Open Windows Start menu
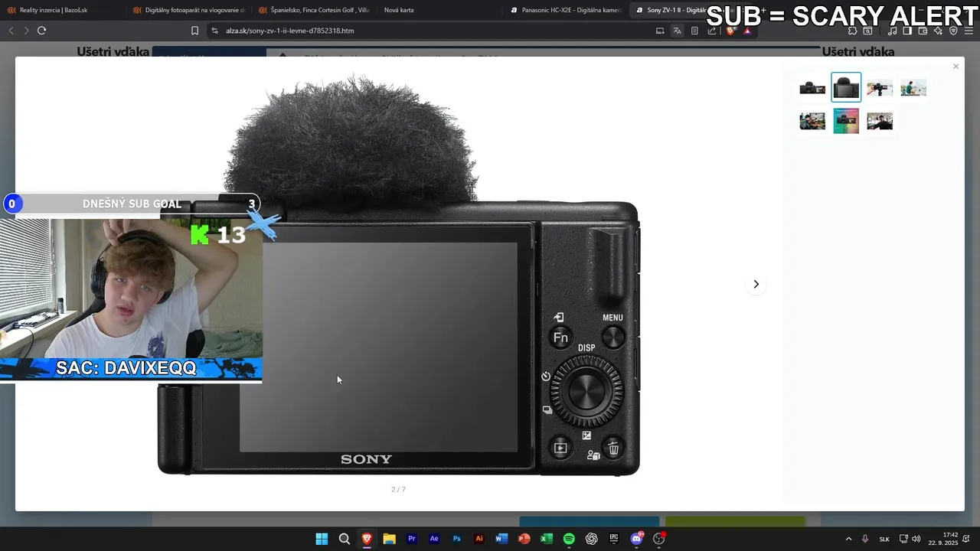This screenshot has height=551, width=980. pyautogui.click(x=322, y=539)
